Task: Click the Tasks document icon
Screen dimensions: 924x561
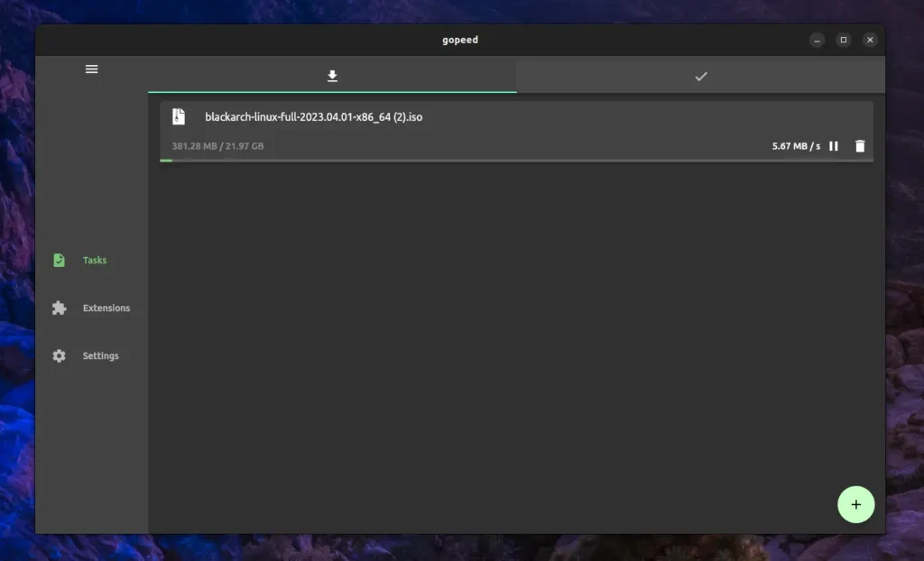Action: (x=59, y=260)
